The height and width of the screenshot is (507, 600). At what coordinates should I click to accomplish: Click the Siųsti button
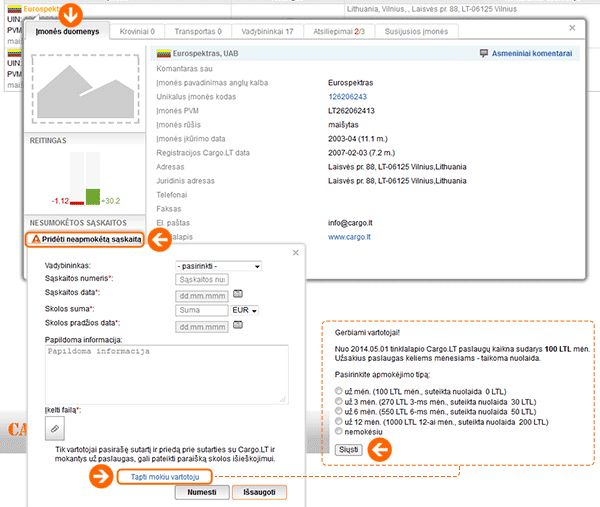tap(349, 450)
